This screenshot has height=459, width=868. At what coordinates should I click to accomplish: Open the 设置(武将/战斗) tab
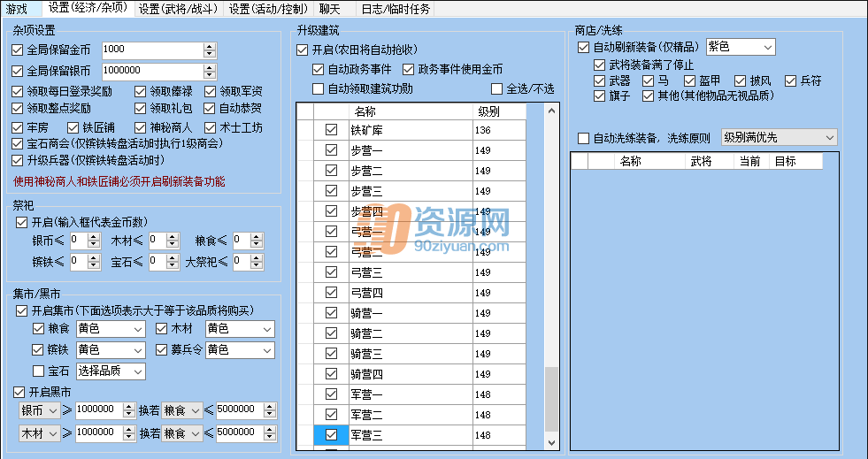(178, 9)
